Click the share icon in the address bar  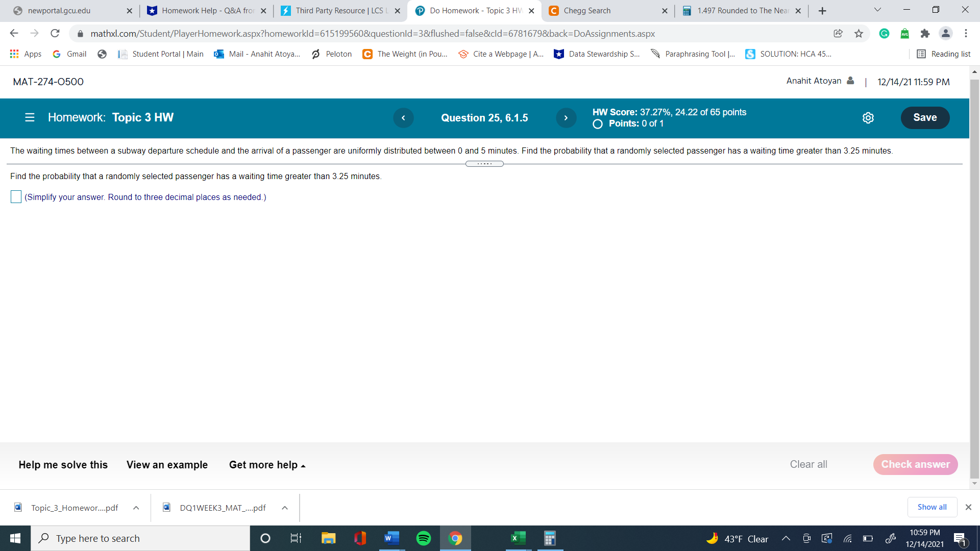pos(838,33)
